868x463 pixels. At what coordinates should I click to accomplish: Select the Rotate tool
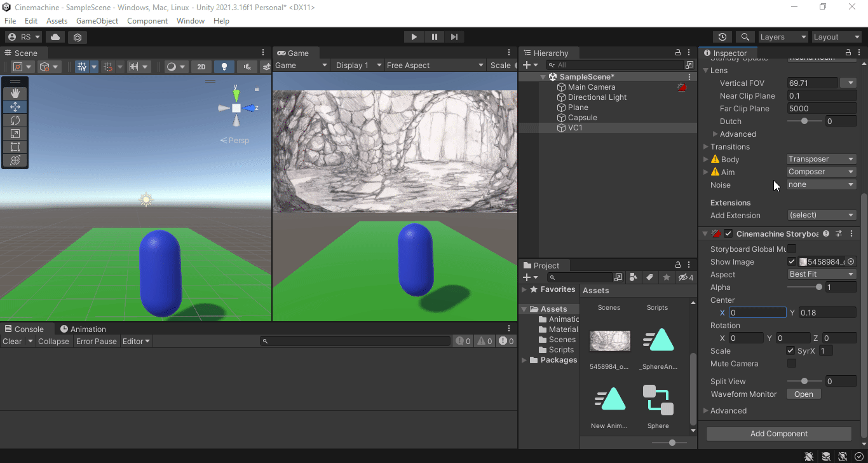click(15, 120)
